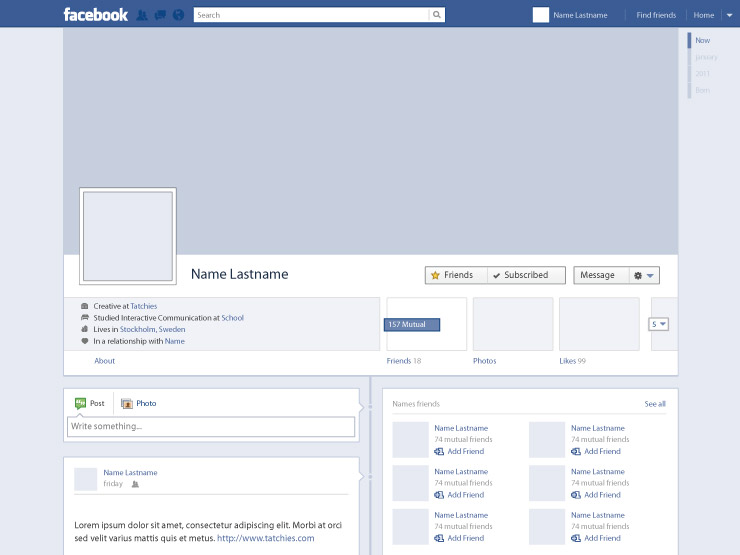
Task: Select the Post composer tab
Action: (x=90, y=404)
